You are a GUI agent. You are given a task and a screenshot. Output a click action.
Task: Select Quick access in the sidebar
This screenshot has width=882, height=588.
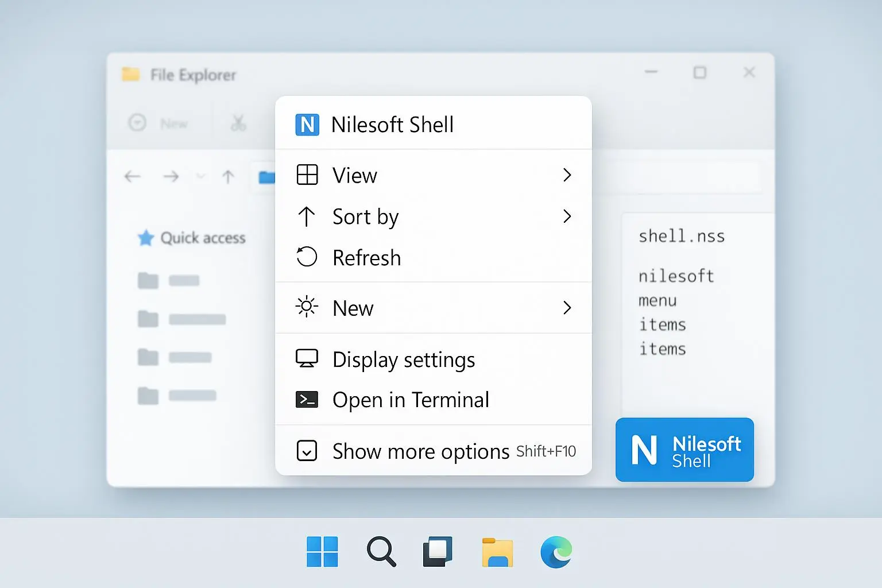pyautogui.click(x=192, y=238)
